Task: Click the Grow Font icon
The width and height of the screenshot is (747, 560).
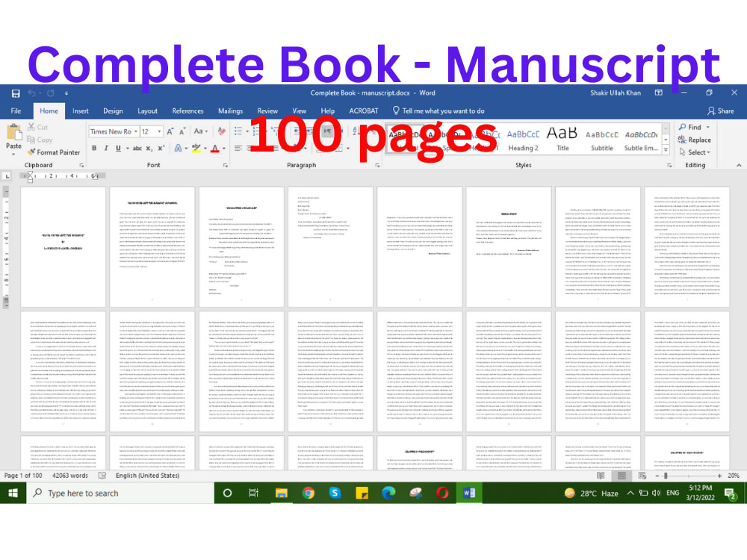Action: click(x=170, y=131)
